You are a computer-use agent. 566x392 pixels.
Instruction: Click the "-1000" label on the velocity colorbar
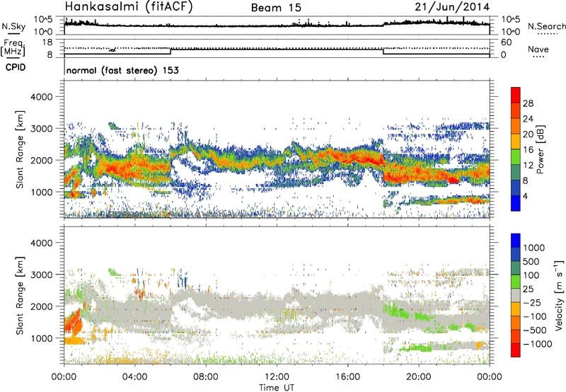pos(537,344)
